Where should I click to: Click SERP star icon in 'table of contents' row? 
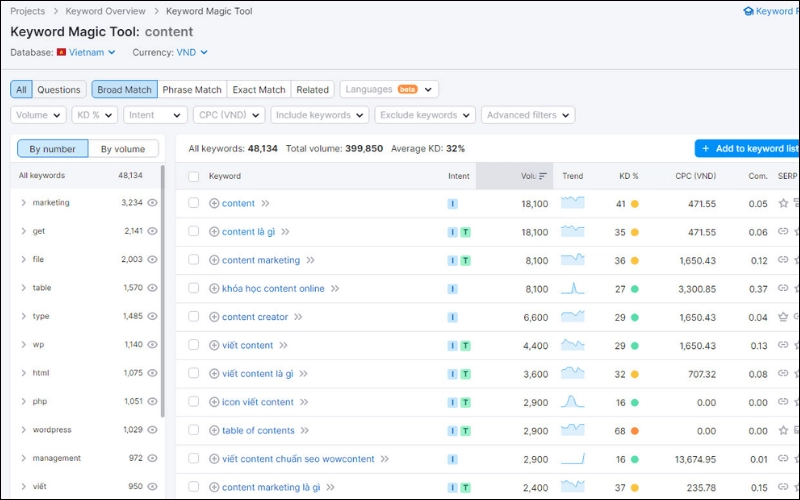coord(783,431)
